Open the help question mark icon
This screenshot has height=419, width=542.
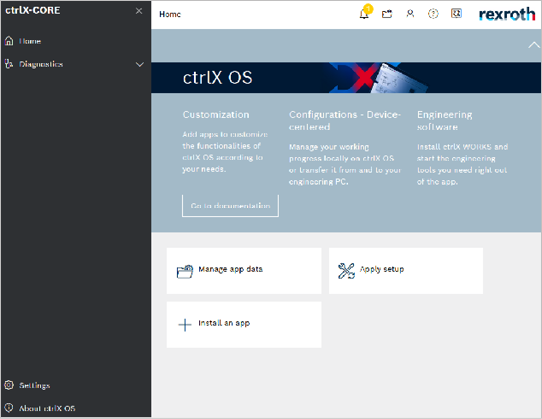433,14
